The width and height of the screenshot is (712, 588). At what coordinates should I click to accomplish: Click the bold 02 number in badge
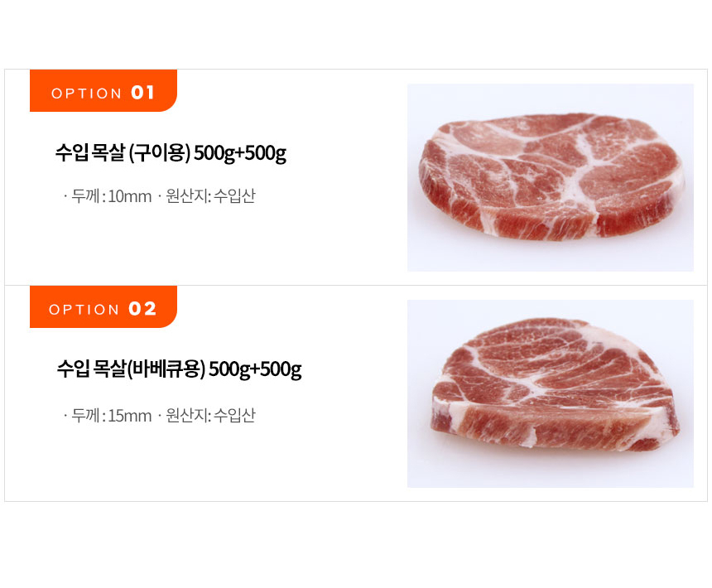pyautogui.click(x=142, y=309)
